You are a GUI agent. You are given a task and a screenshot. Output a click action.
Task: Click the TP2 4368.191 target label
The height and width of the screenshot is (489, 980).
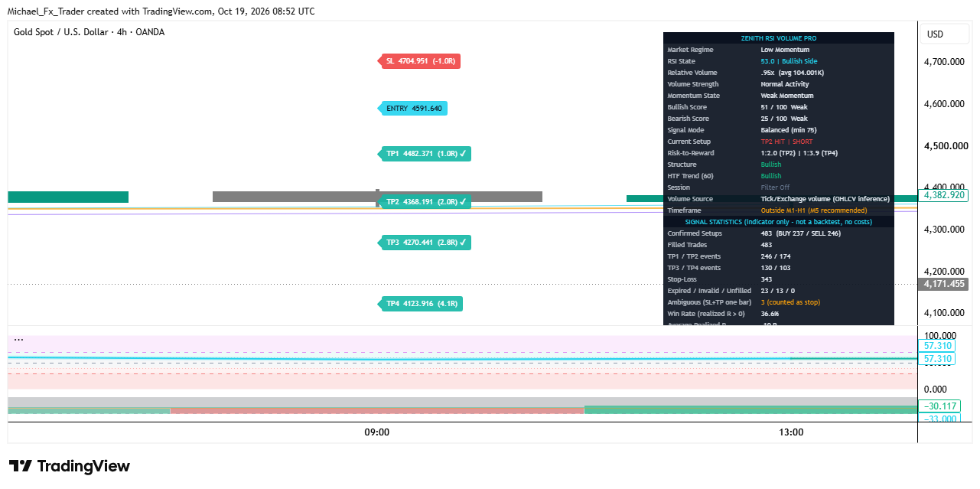[x=425, y=202]
